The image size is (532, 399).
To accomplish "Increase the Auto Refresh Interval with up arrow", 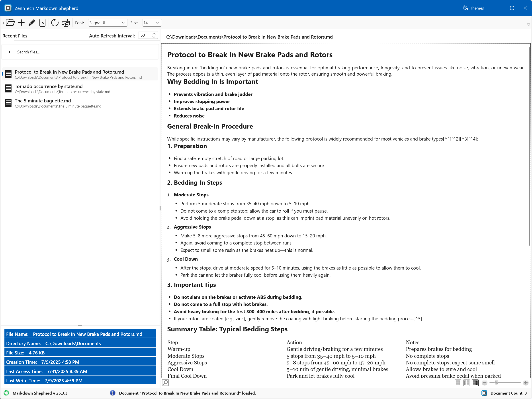I will (x=154, y=33).
